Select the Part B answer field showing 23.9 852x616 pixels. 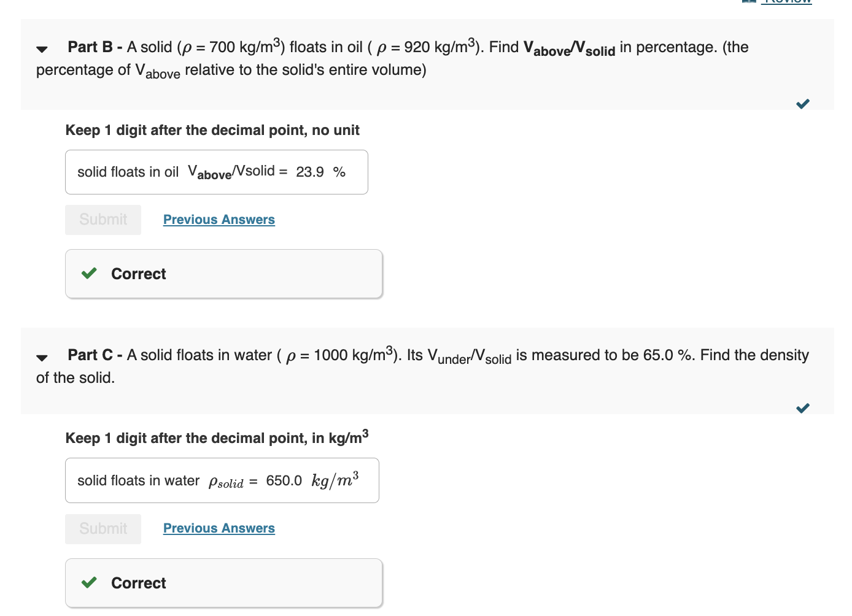click(309, 172)
